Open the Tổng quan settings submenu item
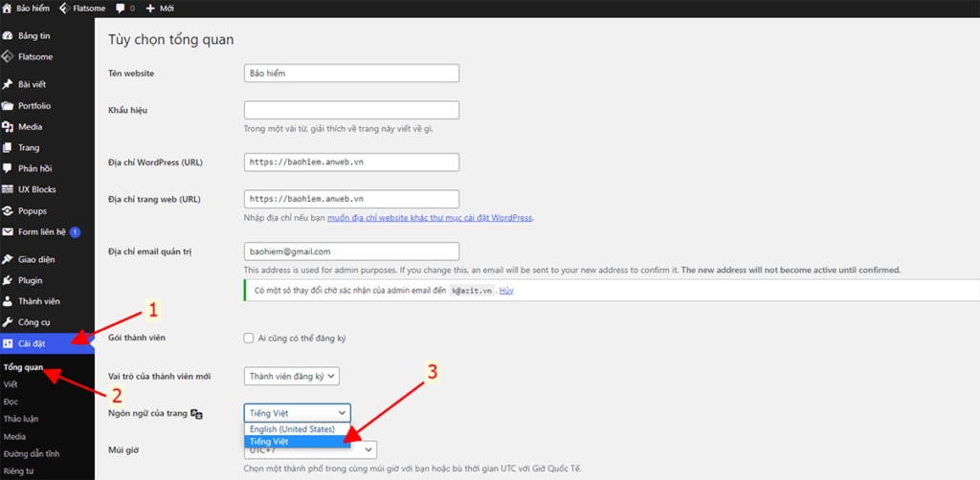The image size is (980, 480). pyautogui.click(x=23, y=367)
